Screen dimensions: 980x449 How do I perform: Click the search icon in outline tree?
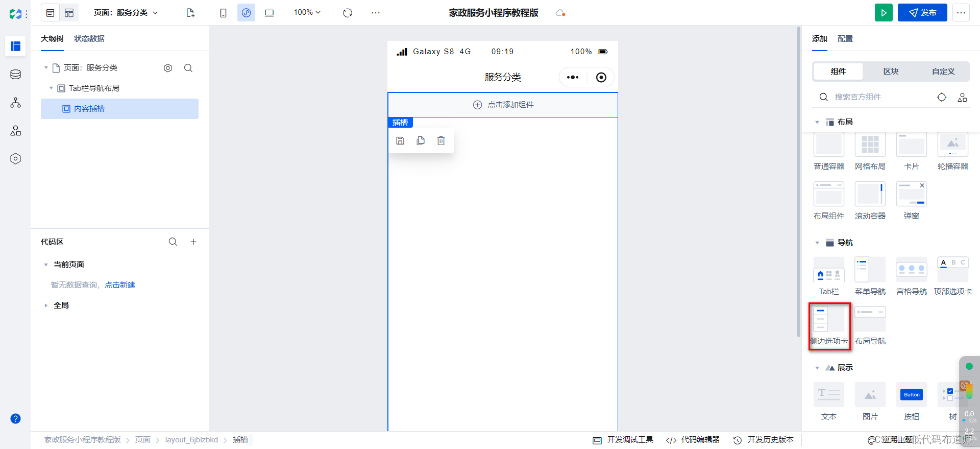tap(188, 68)
